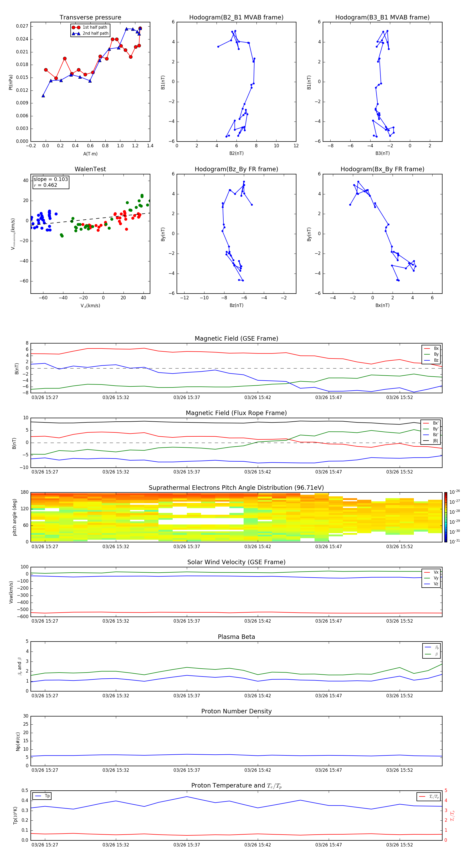Image resolution: width=473 pixels, height=868 pixels.
Task: Click the "Transverse pressure" plot title
Action: click(90, 18)
